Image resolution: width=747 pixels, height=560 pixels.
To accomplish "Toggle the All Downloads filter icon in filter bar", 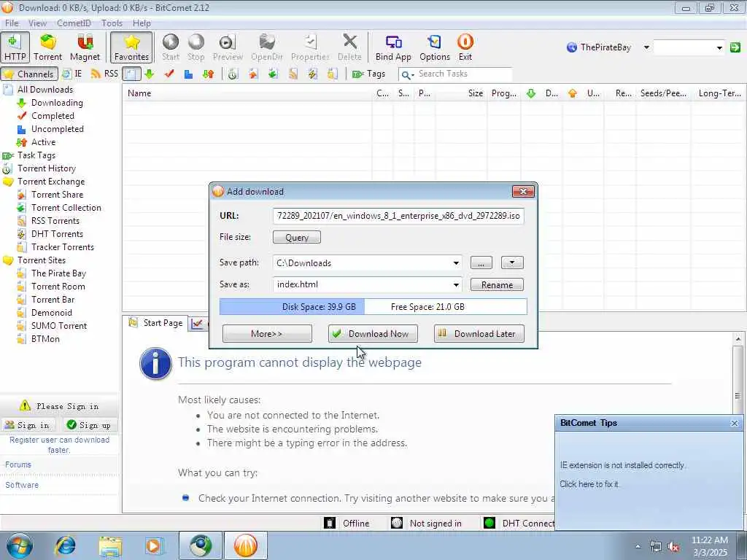I will (131, 74).
